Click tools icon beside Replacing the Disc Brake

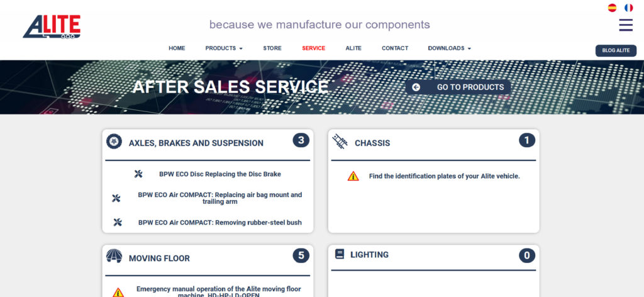click(x=138, y=174)
